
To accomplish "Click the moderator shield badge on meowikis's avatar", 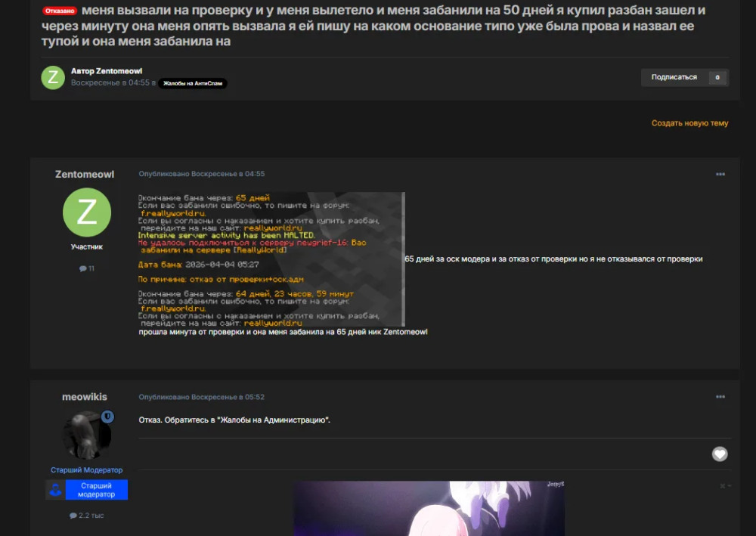I will 108,417.
